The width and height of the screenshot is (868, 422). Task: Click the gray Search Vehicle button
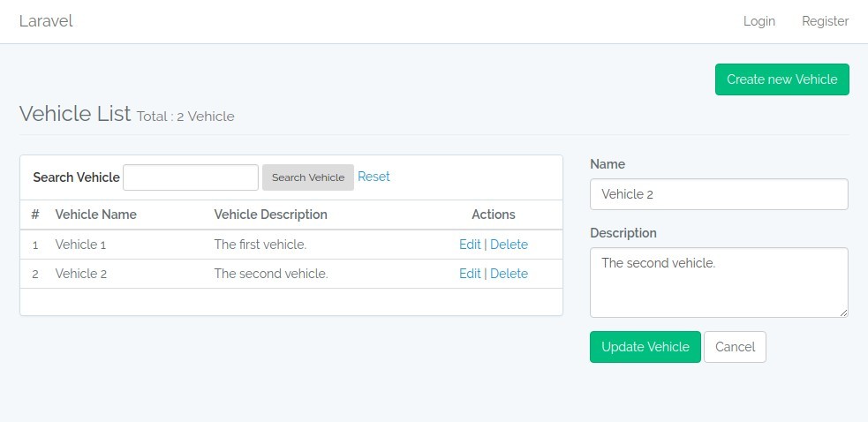[308, 177]
